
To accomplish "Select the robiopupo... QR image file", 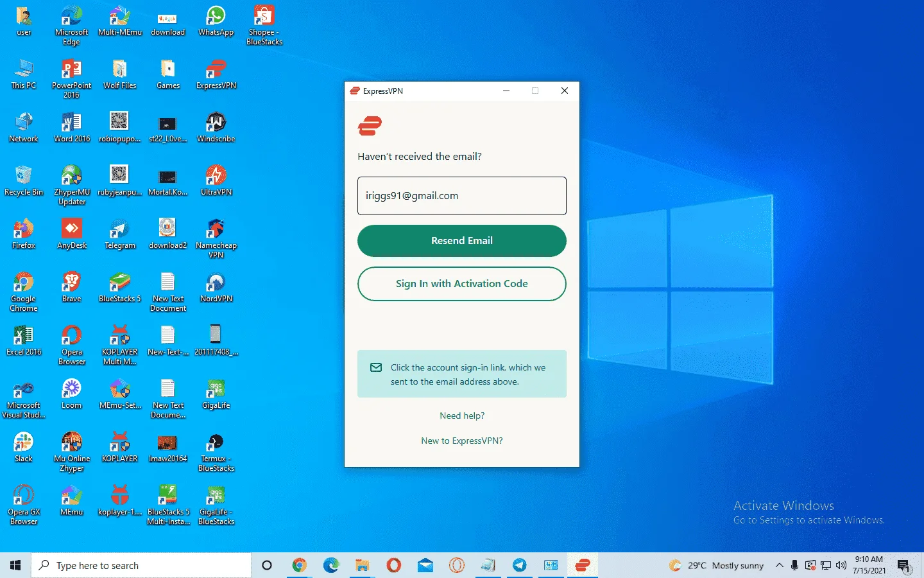I will pyautogui.click(x=120, y=127).
